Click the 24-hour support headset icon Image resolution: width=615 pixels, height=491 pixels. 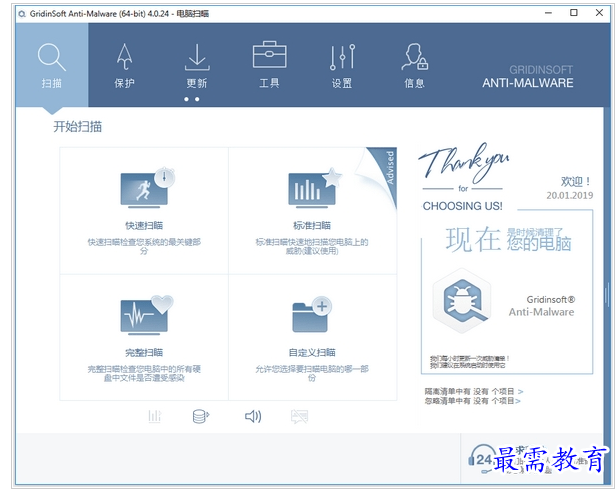(x=481, y=459)
